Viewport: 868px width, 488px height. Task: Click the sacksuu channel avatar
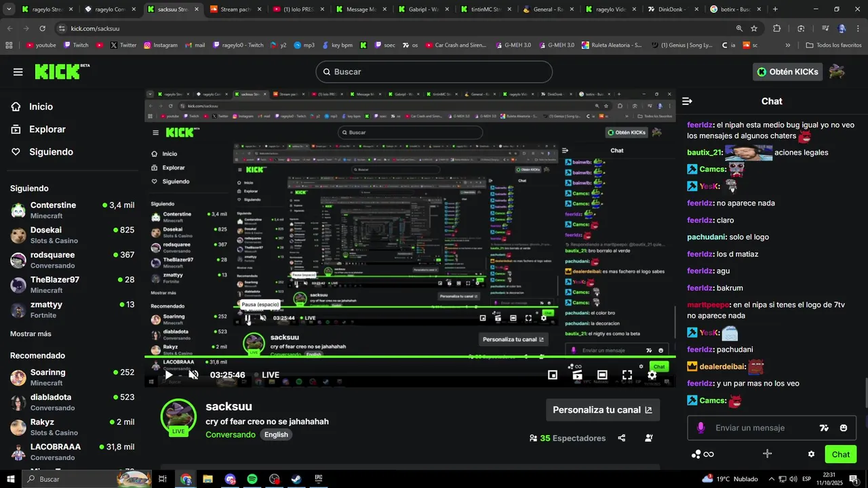pos(178,415)
